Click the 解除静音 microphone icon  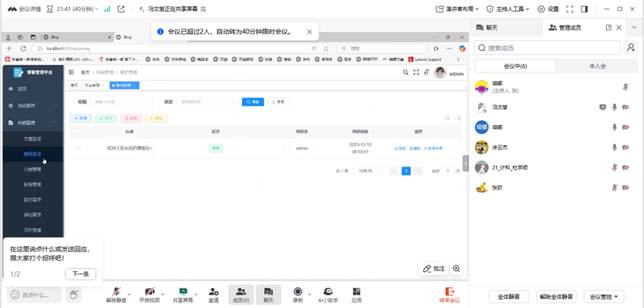117,291
